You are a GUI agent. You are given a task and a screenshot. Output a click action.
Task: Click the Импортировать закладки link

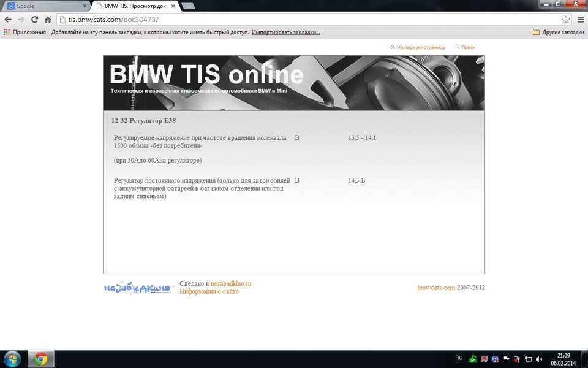tap(285, 32)
